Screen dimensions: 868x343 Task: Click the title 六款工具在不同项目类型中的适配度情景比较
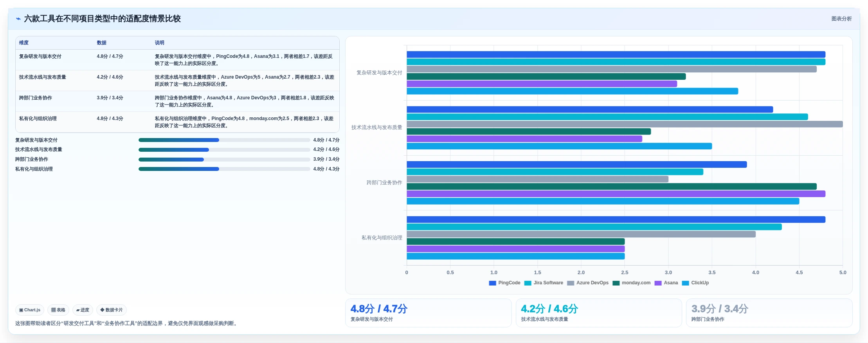[x=103, y=19]
